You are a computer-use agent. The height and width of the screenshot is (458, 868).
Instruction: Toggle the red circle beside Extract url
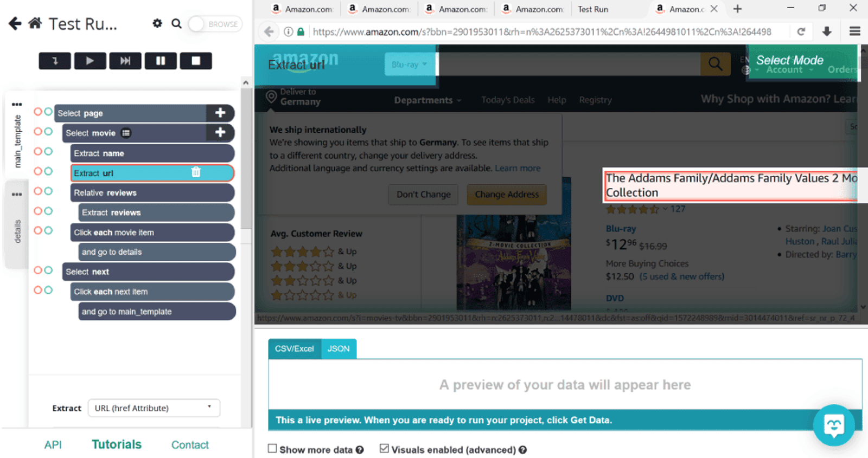[38, 171]
